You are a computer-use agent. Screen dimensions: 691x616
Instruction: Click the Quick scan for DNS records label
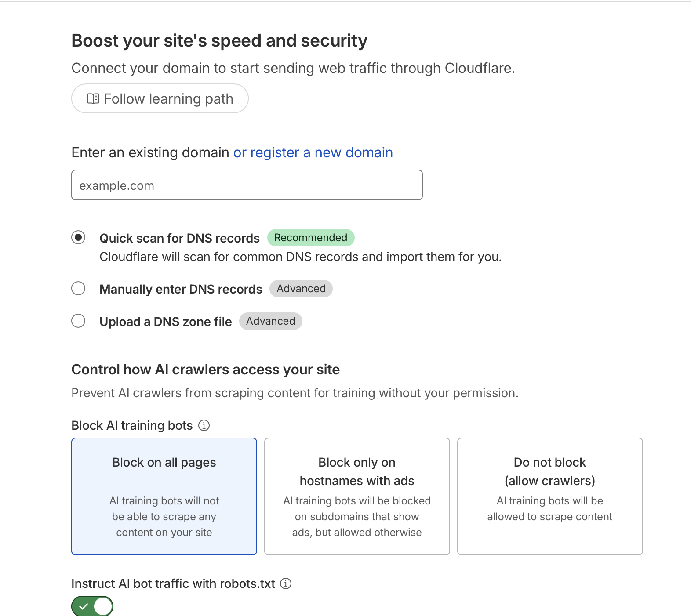(x=179, y=238)
